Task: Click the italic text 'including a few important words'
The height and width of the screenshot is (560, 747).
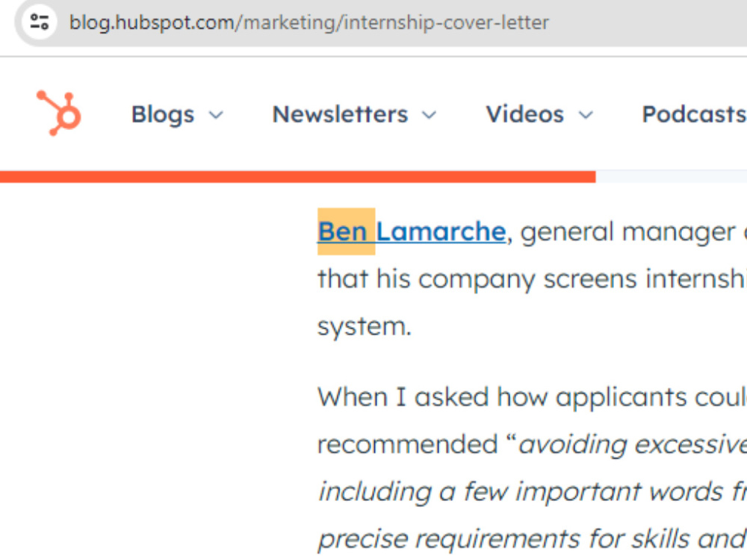Action: point(520,492)
